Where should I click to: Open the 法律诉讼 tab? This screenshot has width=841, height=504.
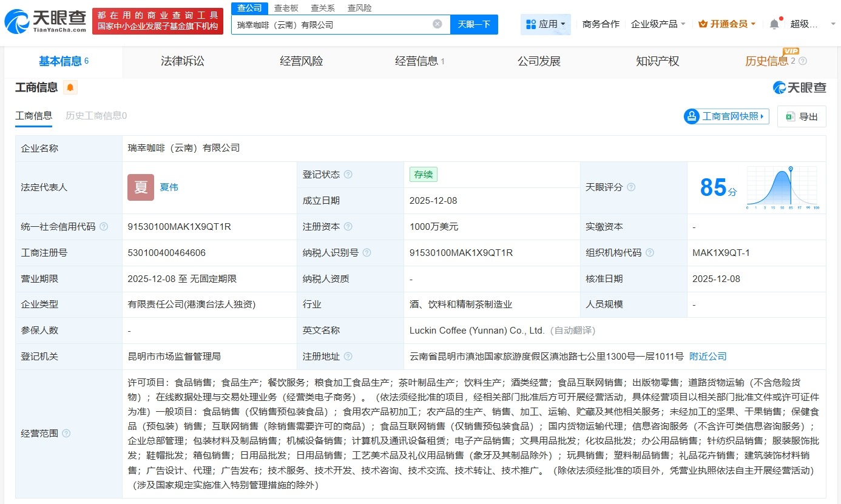(182, 61)
